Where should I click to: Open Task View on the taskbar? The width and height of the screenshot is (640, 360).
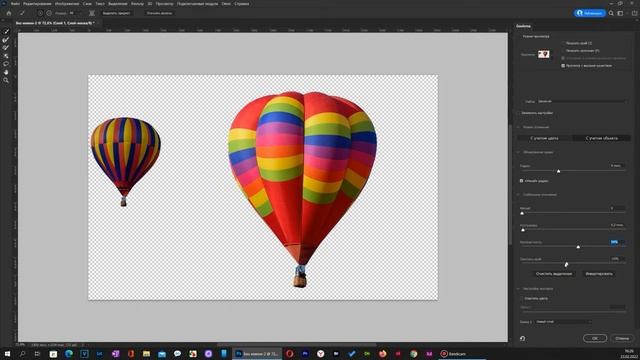point(38,353)
